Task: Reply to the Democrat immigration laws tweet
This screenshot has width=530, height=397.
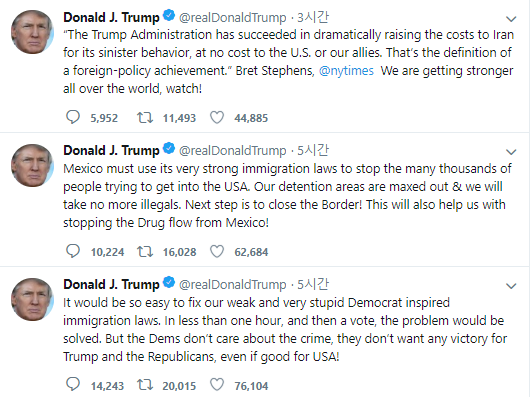Action: tap(73, 384)
